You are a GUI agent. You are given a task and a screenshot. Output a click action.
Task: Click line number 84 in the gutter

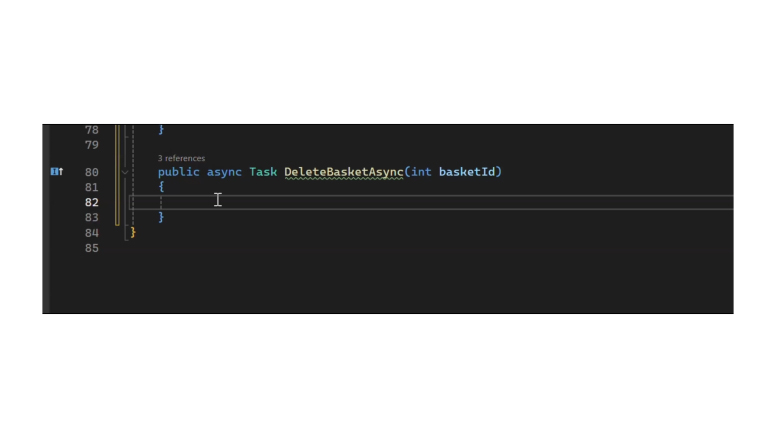click(92, 233)
